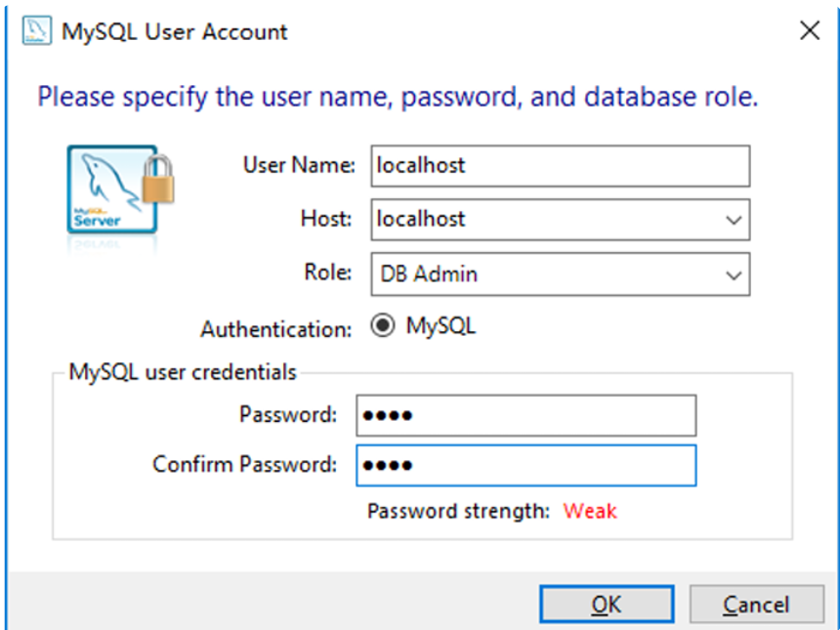The image size is (840, 630).
Task: Click the 'Password:' label
Action: tap(288, 414)
